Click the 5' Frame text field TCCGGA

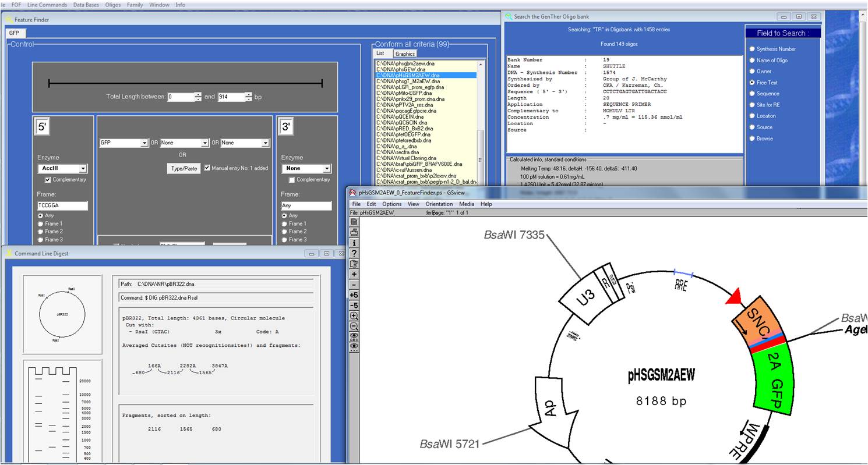pyautogui.click(x=62, y=206)
